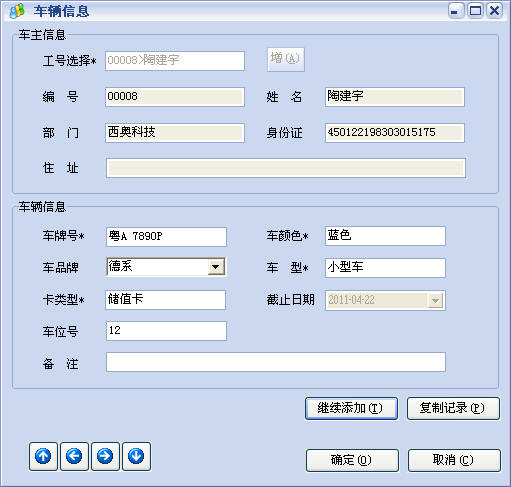The height and width of the screenshot is (487, 511).
Task: Click the up arrow navigation icon
Action: click(x=43, y=456)
